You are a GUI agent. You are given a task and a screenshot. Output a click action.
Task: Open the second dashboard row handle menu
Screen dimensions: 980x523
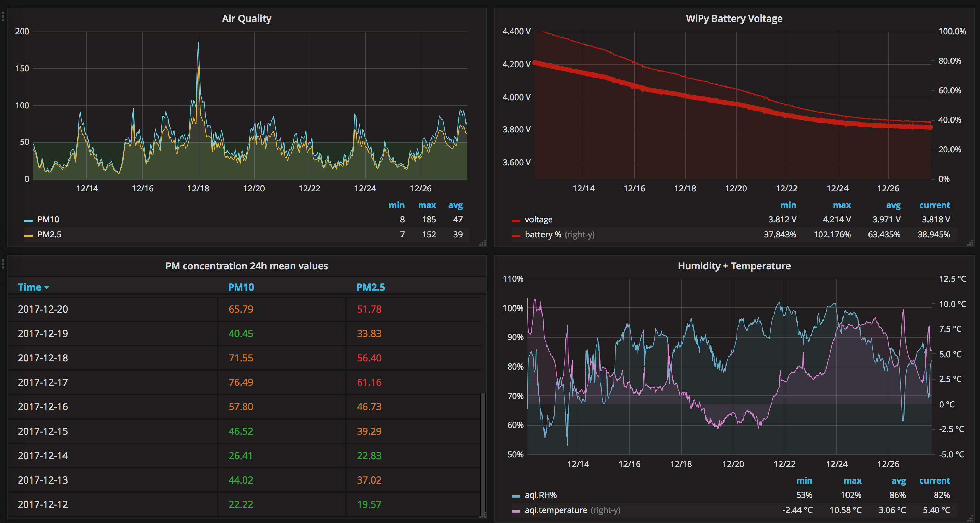[x=3, y=264]
